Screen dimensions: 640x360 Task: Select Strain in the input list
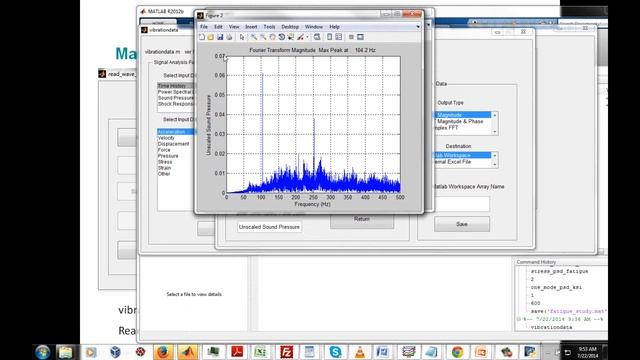point(164,168)
